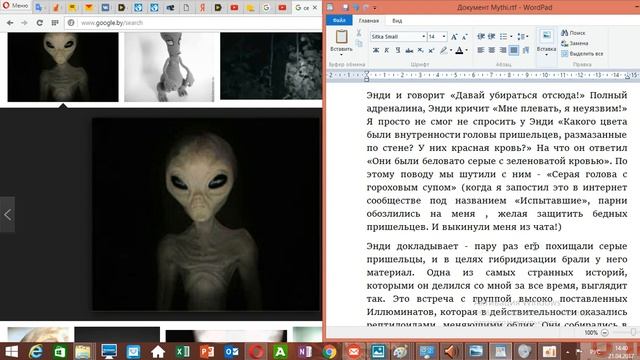Open the quick access toolbar customize arrow
This screenshot has height=360, width=640.
(375, 8)
